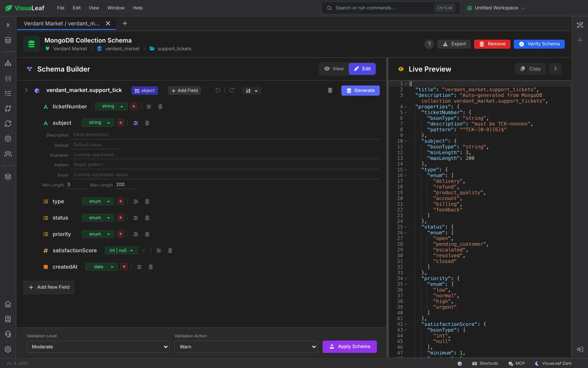Switch Schema Builder to View mode
Viewport: 588px width, 368px height.
pos(334,69)
